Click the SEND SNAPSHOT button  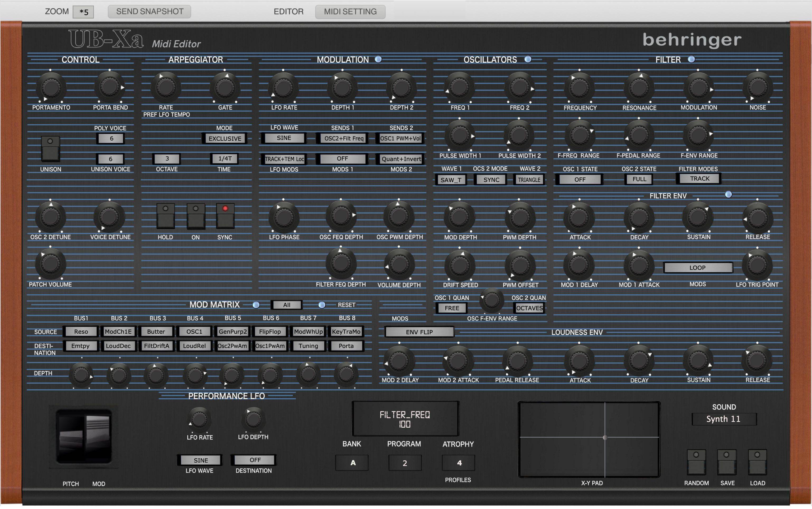(149, 11)
